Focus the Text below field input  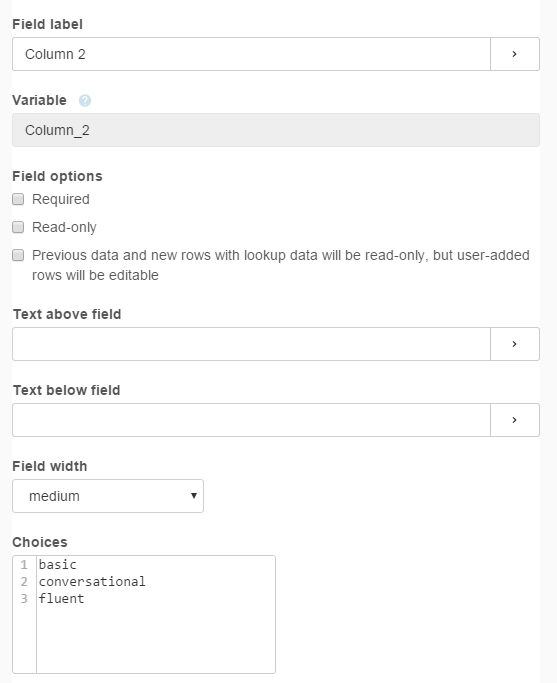(x=251, y=420)
